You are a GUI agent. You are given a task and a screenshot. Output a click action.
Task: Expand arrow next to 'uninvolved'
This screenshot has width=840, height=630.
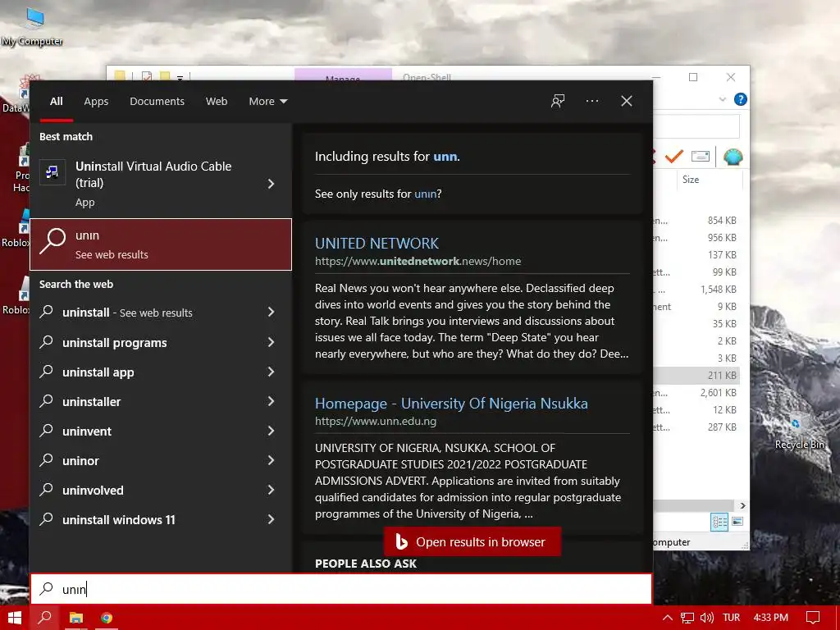pos(271,490)
